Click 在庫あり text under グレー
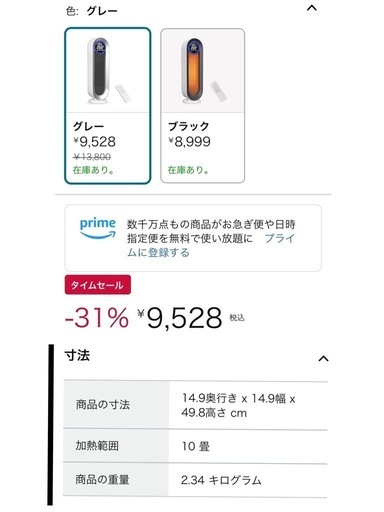Screen dimensions: 384x512 (94, 170)
